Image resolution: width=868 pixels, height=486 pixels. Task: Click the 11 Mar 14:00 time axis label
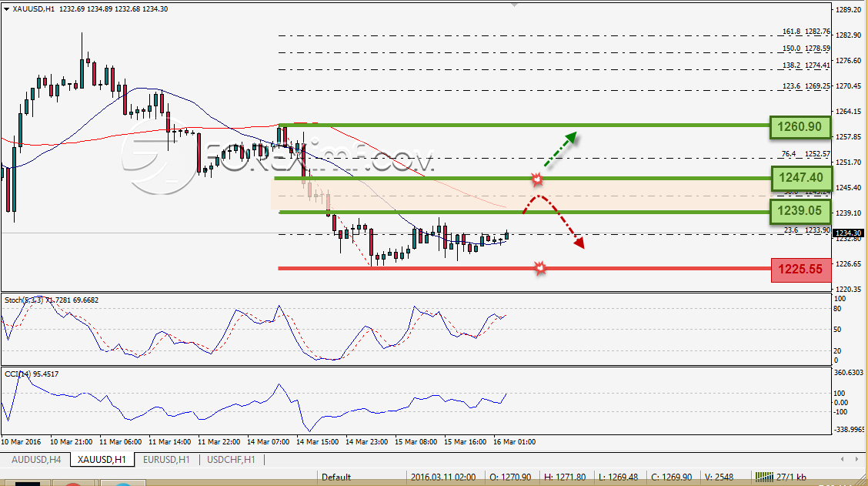click(x=170, y=441)
